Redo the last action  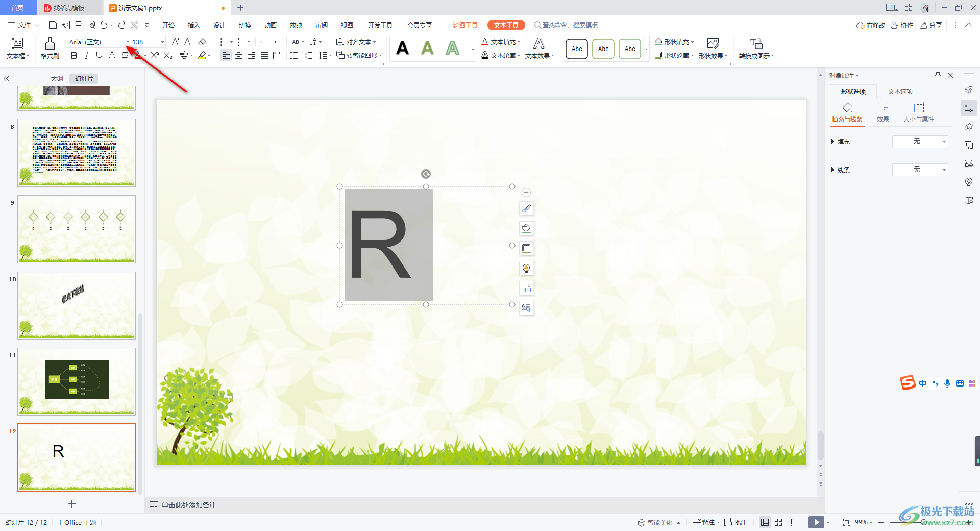point(121,25)
